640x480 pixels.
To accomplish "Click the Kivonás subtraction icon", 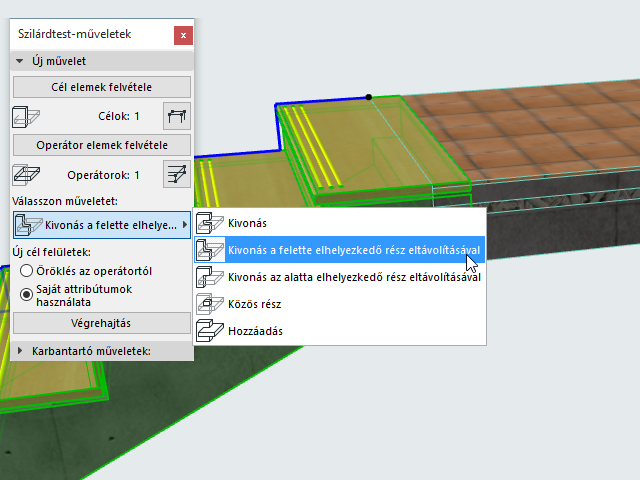I will coord(210,223).
